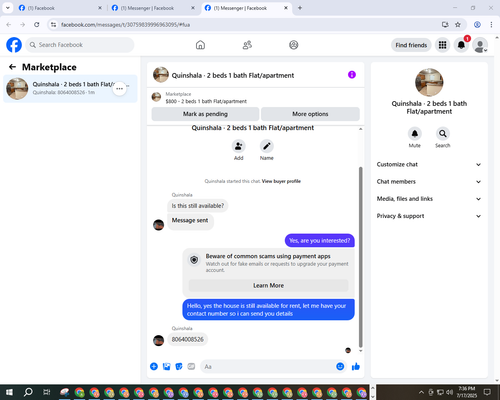
Task: Open more actions plus icon in composer
Action: pyautogui.click(x=154, y=367)
